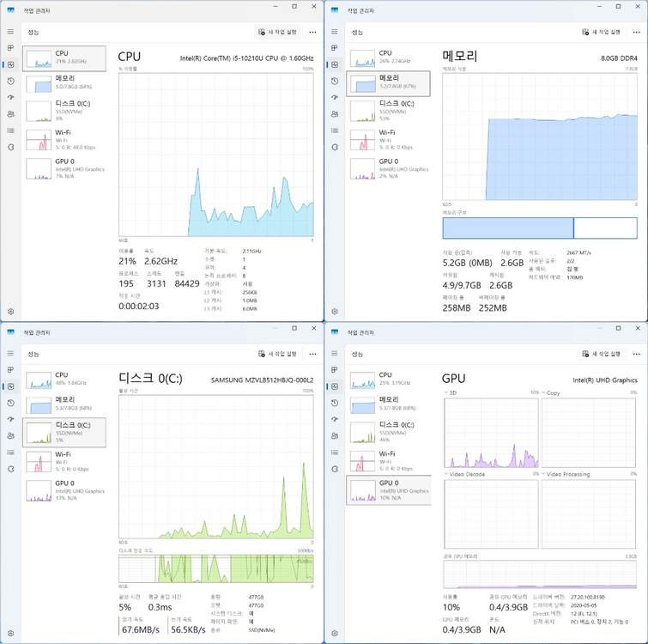Viewport: 648px width, 644px height.
Task: Open Settings gear in 메모리 window
Action: coord(335,311)
